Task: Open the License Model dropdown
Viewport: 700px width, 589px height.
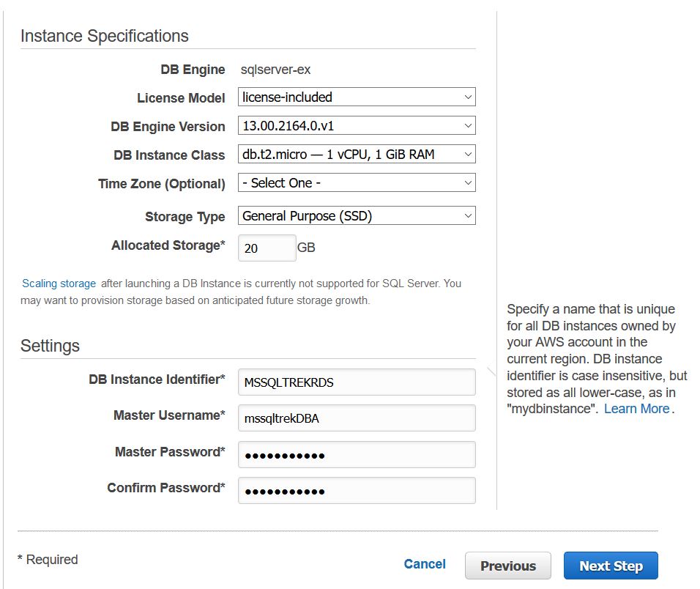Action: tap(357, 97)
